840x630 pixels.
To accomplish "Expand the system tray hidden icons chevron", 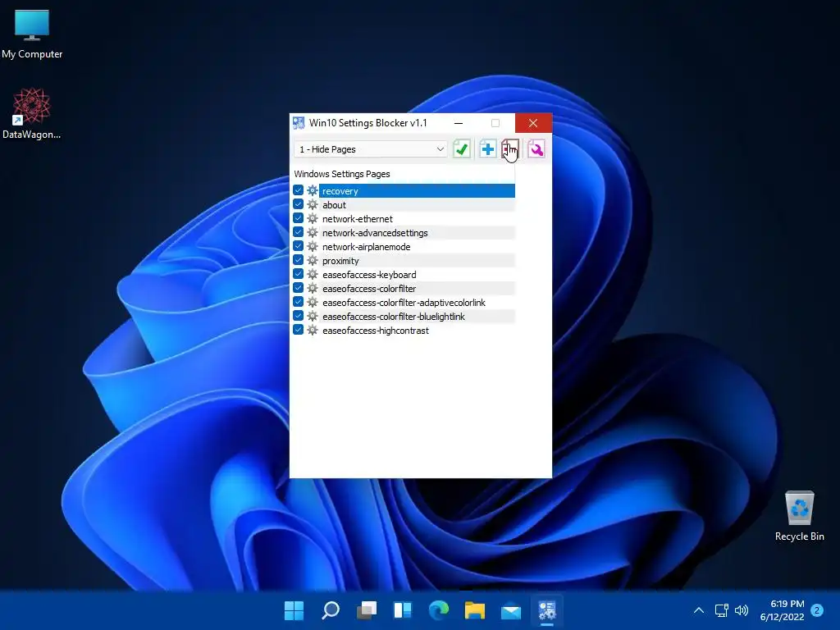I will [x=699, y=610].
